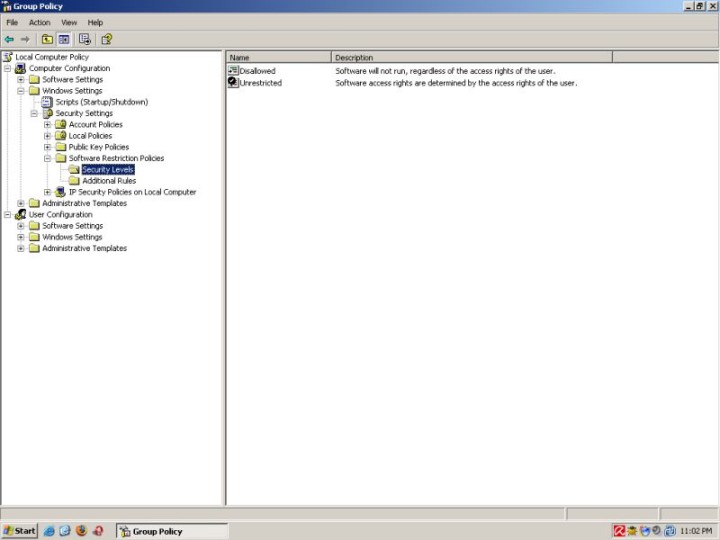Click the Up One Level toolbar icon

[x=47, y=39]
